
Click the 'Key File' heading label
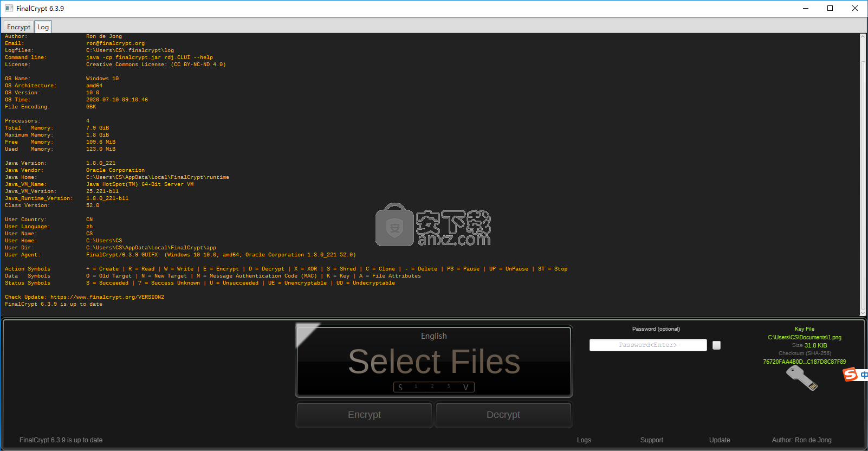click(805, 329)
